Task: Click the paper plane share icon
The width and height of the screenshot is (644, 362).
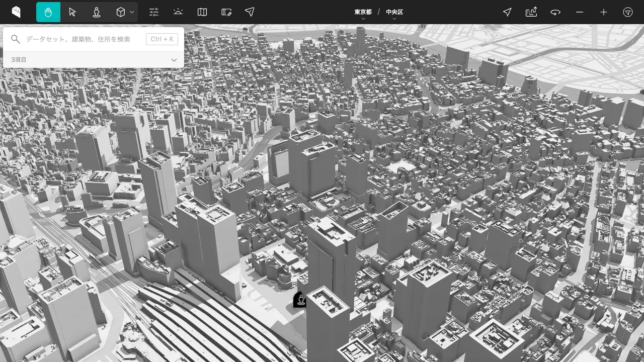Action: (250, 12)
